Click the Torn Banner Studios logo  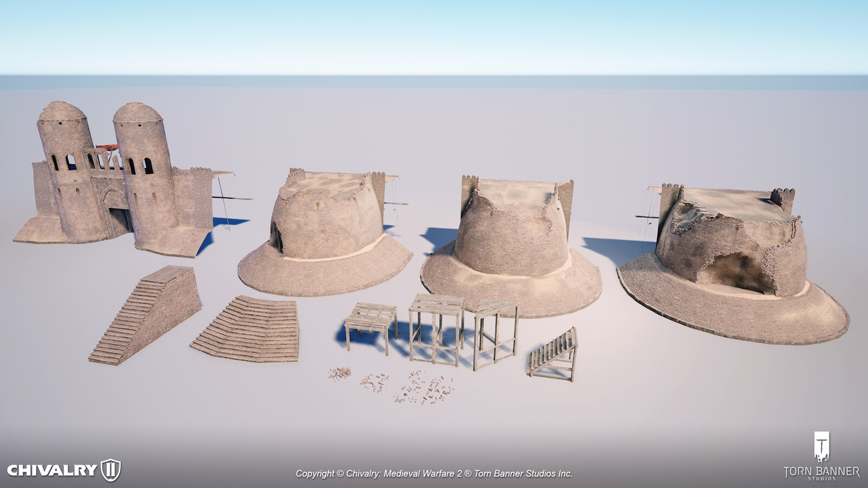click(822, 457)
